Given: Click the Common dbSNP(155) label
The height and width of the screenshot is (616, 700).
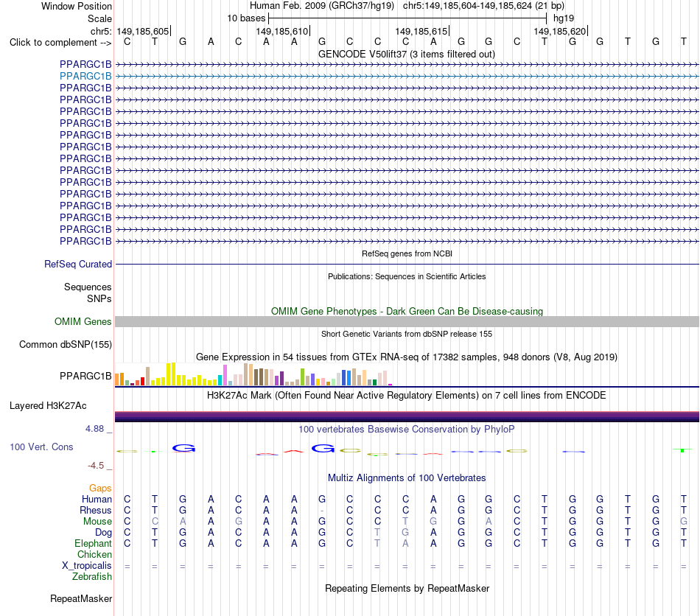Looking at the screenshot, I should coord(66,345).
